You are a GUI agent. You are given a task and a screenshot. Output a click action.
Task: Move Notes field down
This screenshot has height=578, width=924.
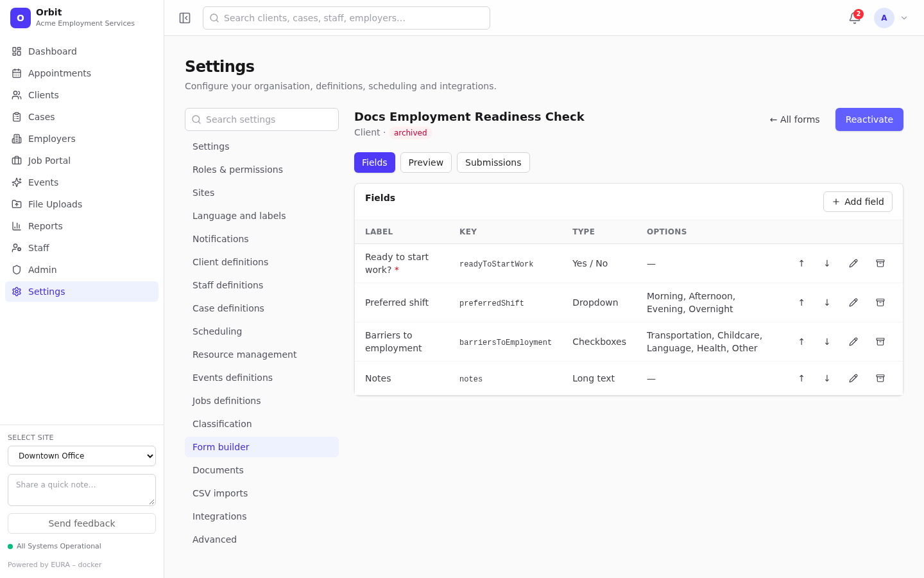pyautogui.click(x=827, y=378)
